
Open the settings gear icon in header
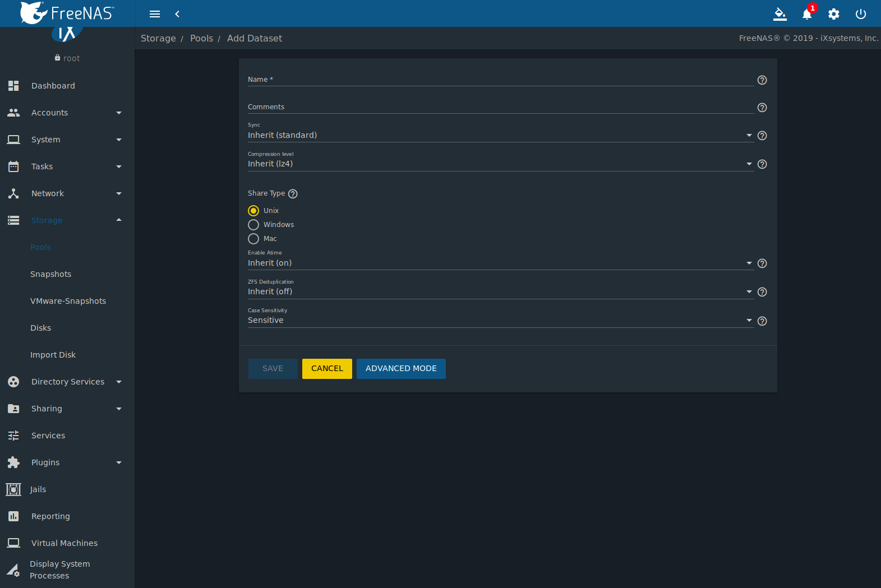834,14
